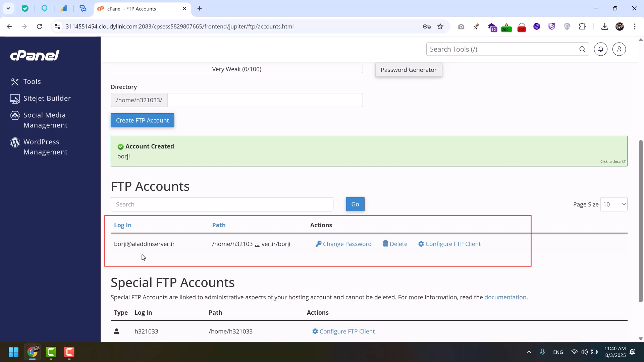Click the extension with 12 badge
This screenshot has height=362, width=644.
click(492, 27)
